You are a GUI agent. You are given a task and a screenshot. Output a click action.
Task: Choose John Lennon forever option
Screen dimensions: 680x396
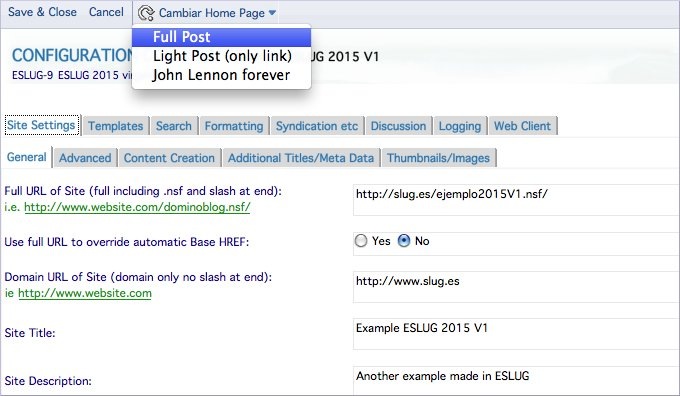coord(222,75)
